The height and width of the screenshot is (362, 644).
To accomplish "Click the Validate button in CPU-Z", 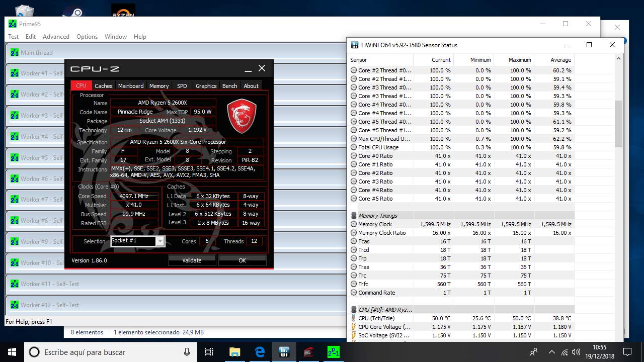I will tap(192, 260).
